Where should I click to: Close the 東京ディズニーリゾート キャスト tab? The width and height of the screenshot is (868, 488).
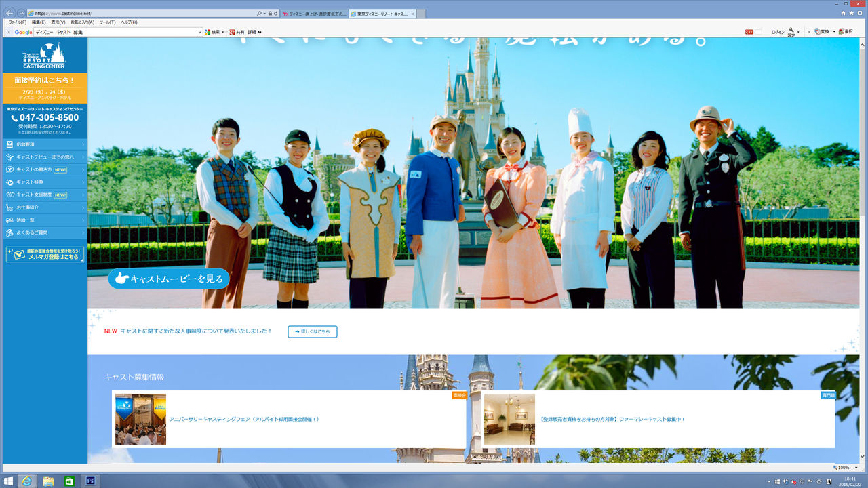click(412, 13)
